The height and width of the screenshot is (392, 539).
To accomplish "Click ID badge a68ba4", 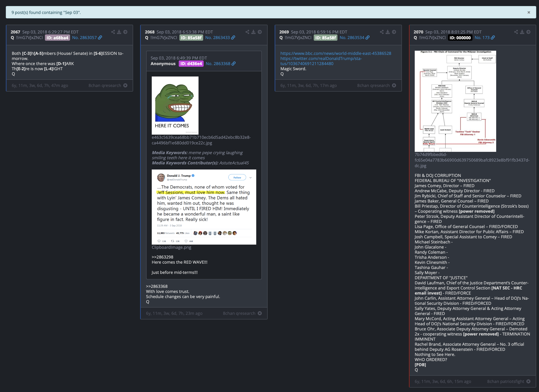I will coord(57,37).
